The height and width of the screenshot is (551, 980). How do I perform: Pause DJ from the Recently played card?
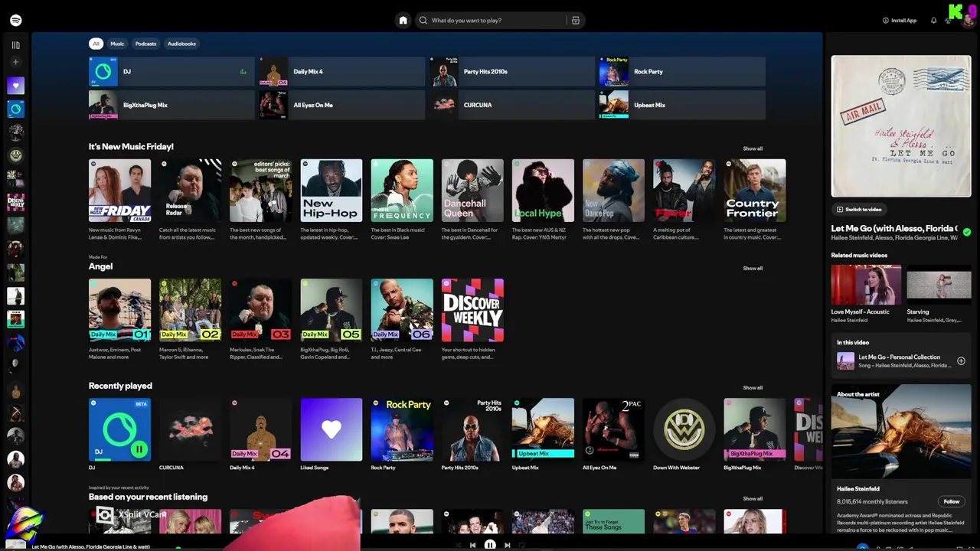[x=139, y=449]
